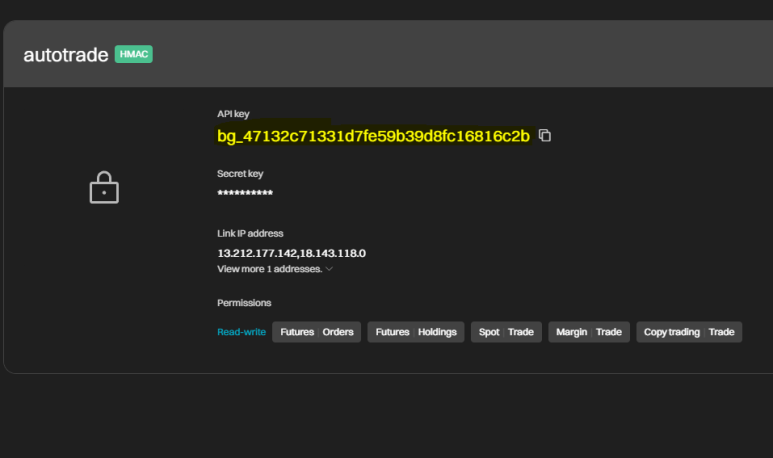Click the View more 1 addresses link
Screen dimensions: 773x458
[270, 269]
